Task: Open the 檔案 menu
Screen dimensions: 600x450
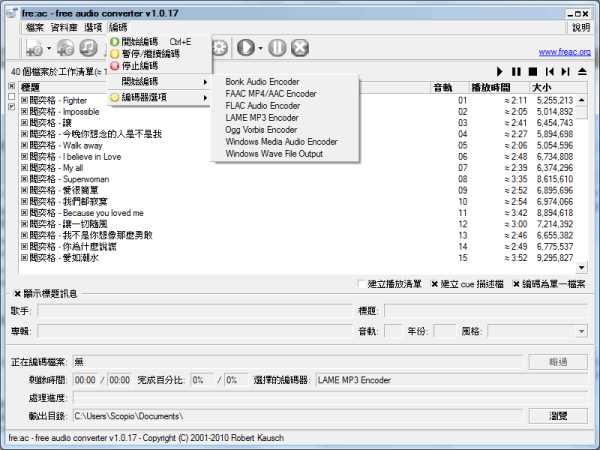Action: tap(35, 28)
